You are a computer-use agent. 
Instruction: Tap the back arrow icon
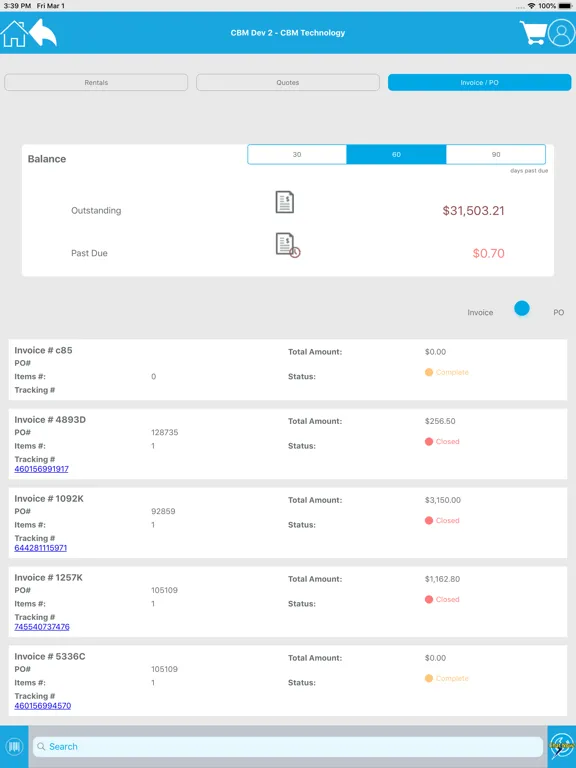pyautogui.click(x=43, y=33)
